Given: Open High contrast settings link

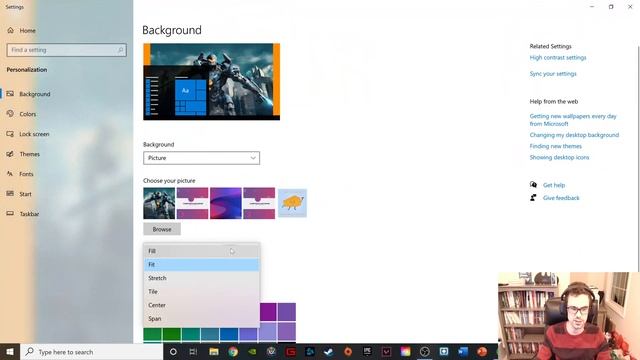Looking at the screenshot, I should 558,58.
